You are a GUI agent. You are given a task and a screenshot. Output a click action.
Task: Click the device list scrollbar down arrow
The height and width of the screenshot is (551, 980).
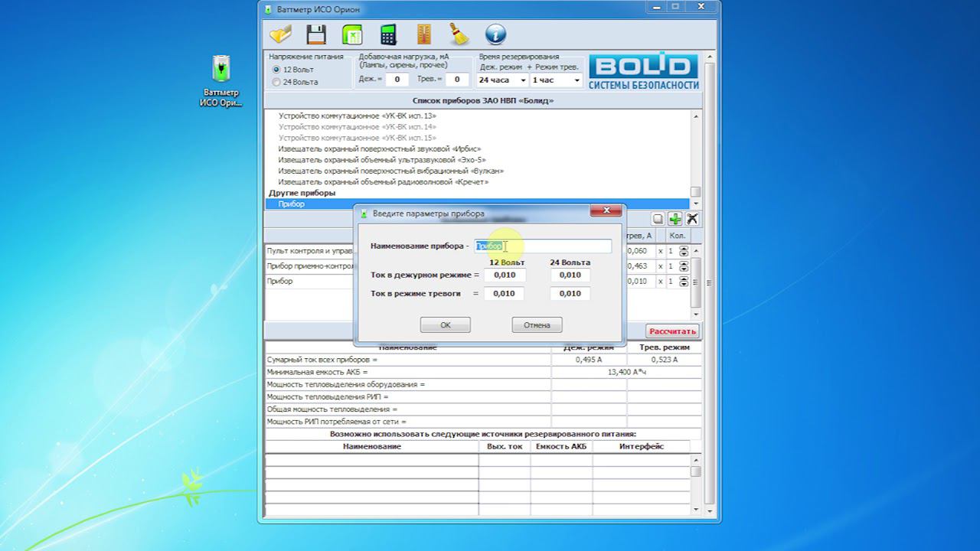695,204
